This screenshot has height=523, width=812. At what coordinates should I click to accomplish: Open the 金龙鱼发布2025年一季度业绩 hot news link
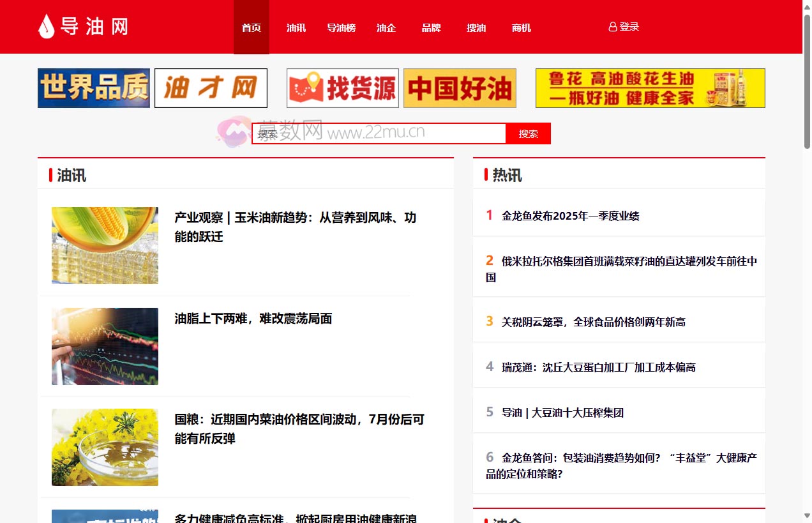click(x=573, y=215)
